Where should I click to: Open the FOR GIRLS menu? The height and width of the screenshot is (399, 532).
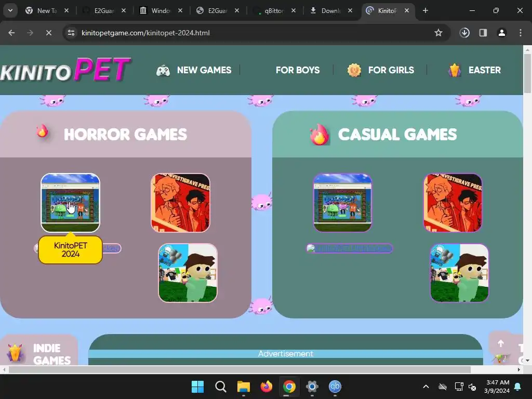(x=391, y=70)
